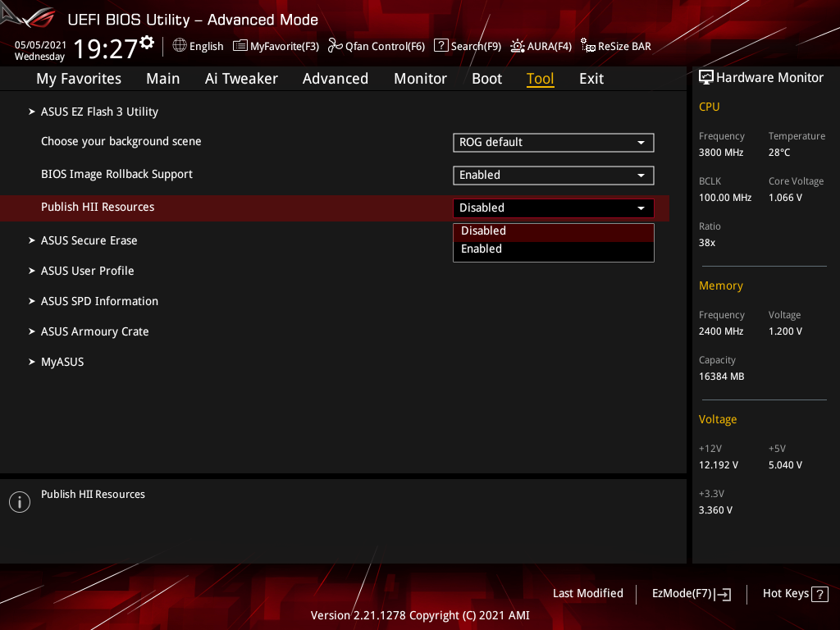The width and height of the screenshot is (840, 630).
Task: Click memory frequency value 2400 MHz
Action: point(720,331)
